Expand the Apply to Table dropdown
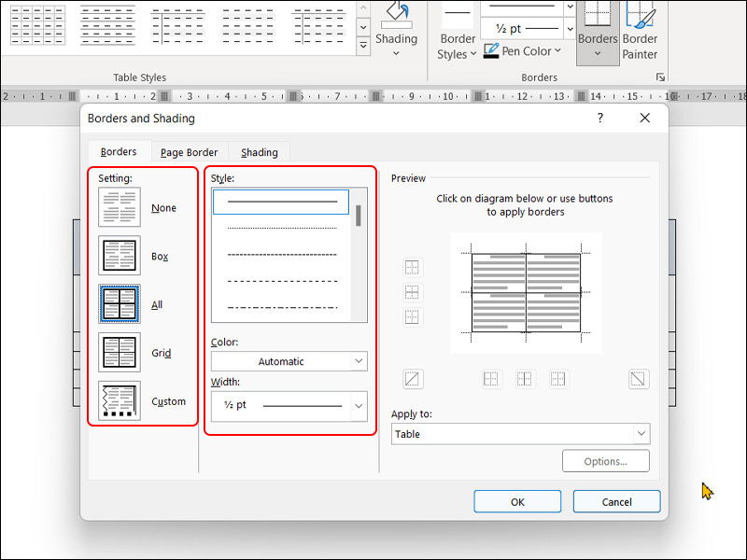Screen dimensions: 747x560 [x=520, y=434]
